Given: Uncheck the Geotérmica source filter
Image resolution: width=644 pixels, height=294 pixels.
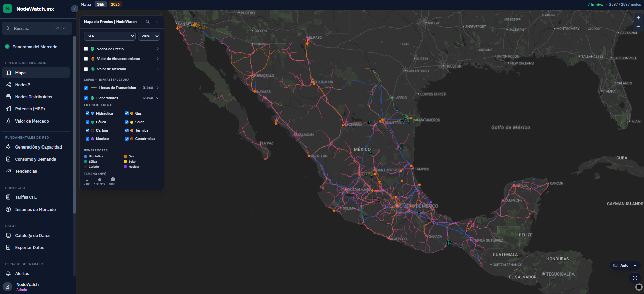Looking at the screenshot, I should [127, 139].
